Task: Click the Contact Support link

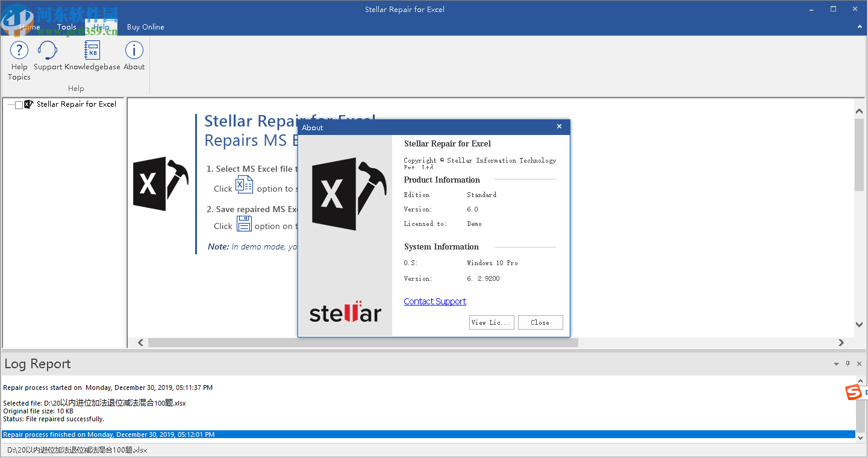Action: click(x=435, y=301)
